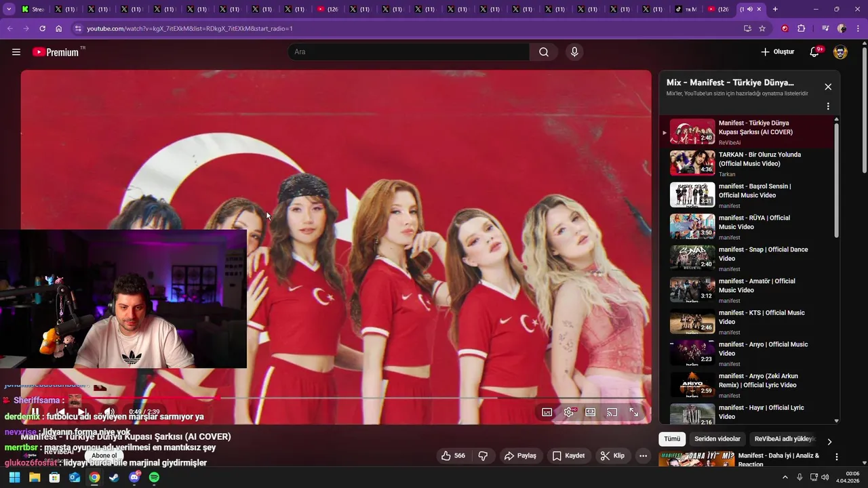This screenshot has width=868, height=488.
Task: Show more filter chips with right chevron
Action: pos(829,441)
